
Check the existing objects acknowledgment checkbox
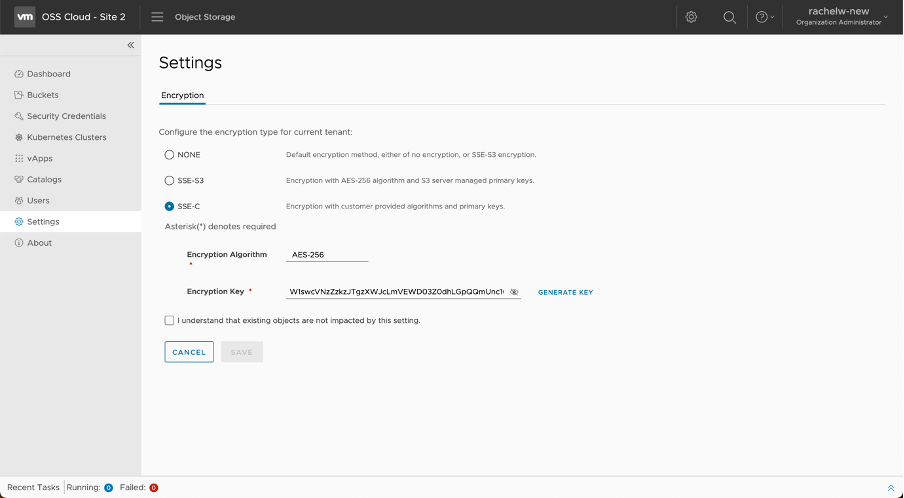(169, 321)
